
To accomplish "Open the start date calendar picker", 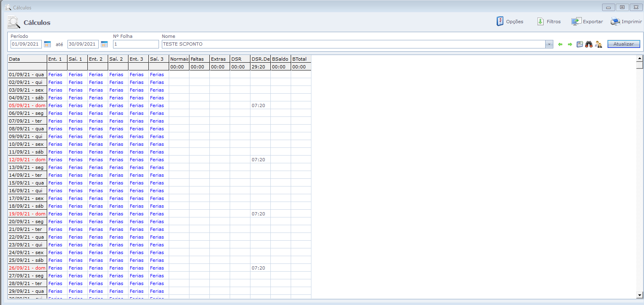I will tap(48, 44).
